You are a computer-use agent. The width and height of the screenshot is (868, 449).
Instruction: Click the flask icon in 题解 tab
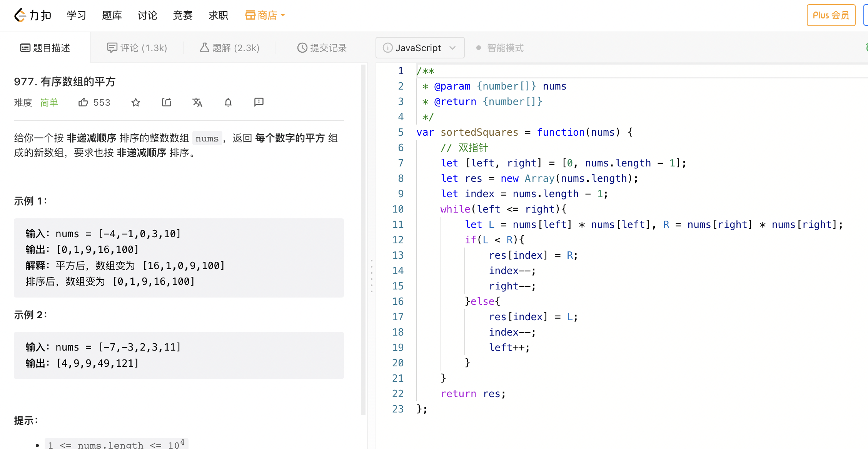[204, 48]
